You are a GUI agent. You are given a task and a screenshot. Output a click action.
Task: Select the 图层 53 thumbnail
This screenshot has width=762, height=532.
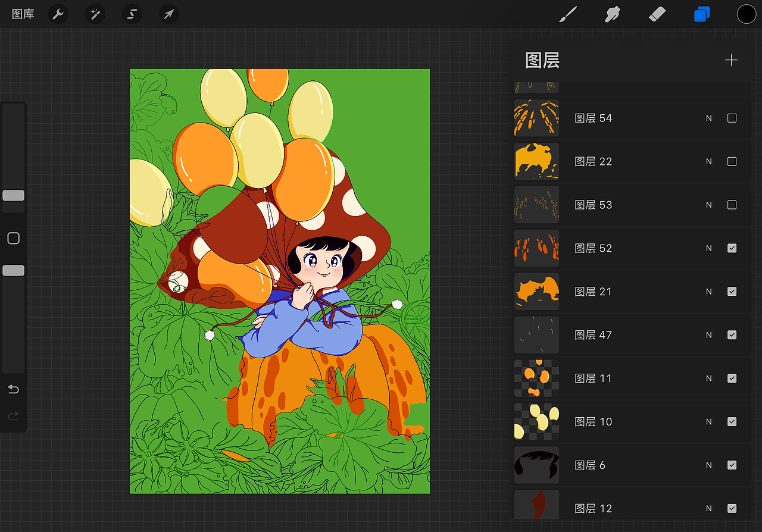536,205
